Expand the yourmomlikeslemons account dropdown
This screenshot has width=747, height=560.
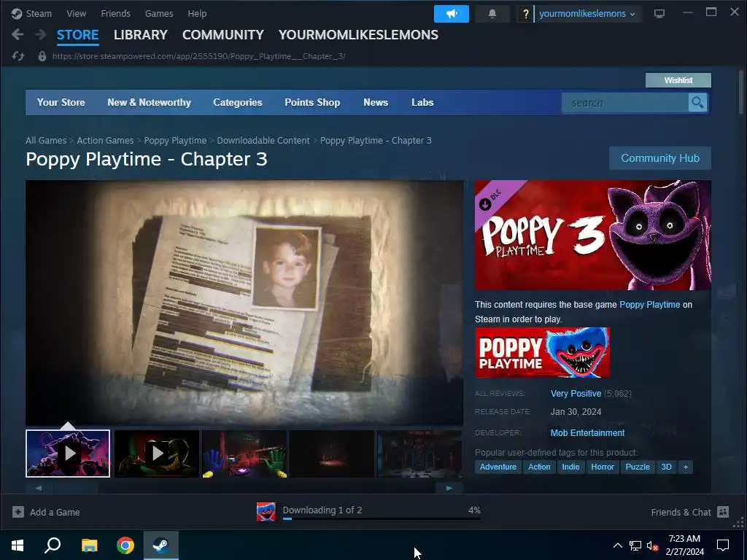pyautogui.click(x=587, y=14)
